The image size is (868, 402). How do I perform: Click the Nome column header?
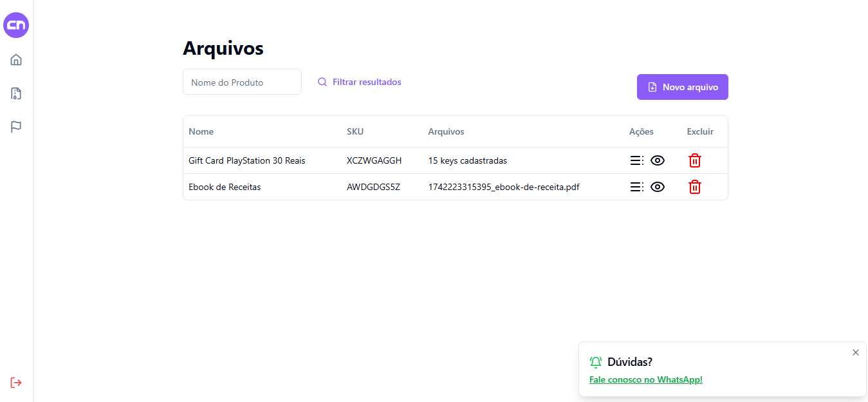click(x=201, y=131)
